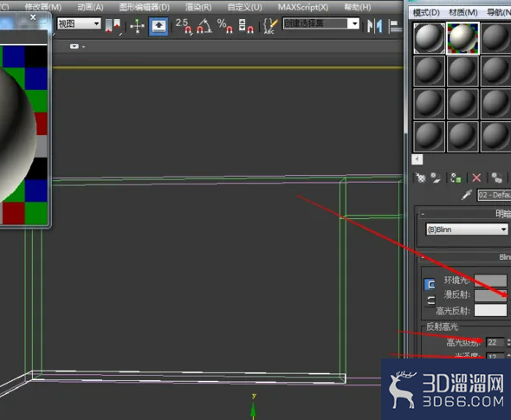Open the 视图 reference coordinate dropdown
The height and width of the screenshot is (420, 511).
point(79,23)
